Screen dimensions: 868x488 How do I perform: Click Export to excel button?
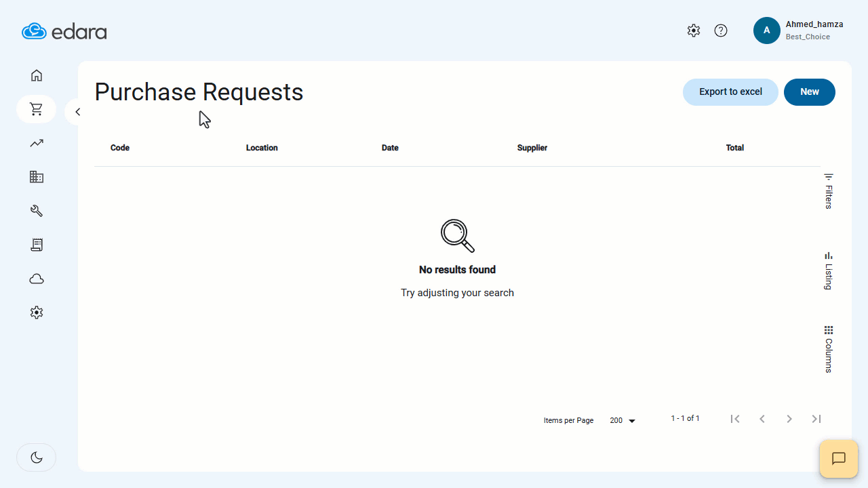coord(730,92)
